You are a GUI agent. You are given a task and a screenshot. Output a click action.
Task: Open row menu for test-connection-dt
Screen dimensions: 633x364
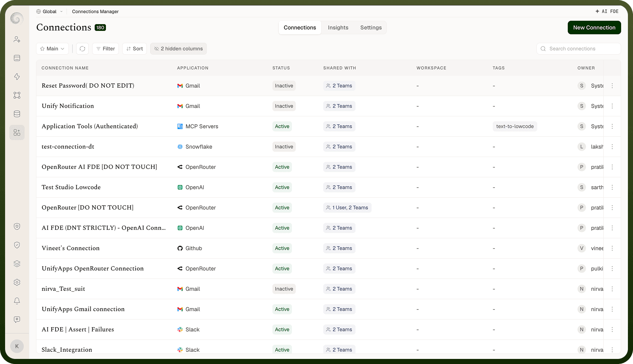pyautogui.click(x=612, y=147)
